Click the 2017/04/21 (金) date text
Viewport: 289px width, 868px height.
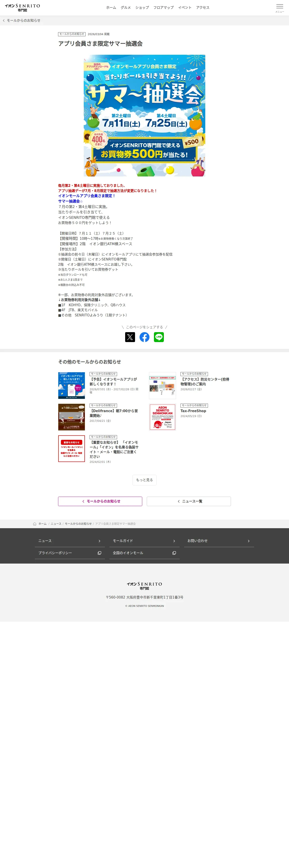100,421
